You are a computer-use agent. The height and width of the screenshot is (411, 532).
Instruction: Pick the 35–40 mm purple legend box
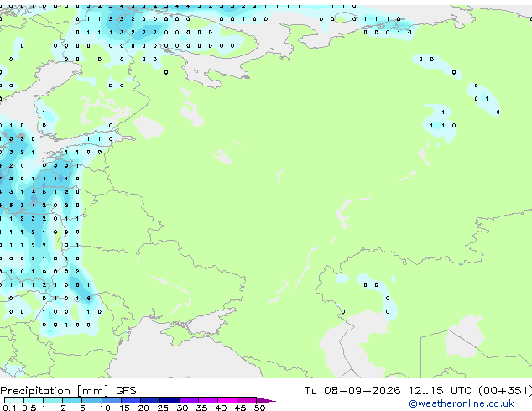coord(208,400)
